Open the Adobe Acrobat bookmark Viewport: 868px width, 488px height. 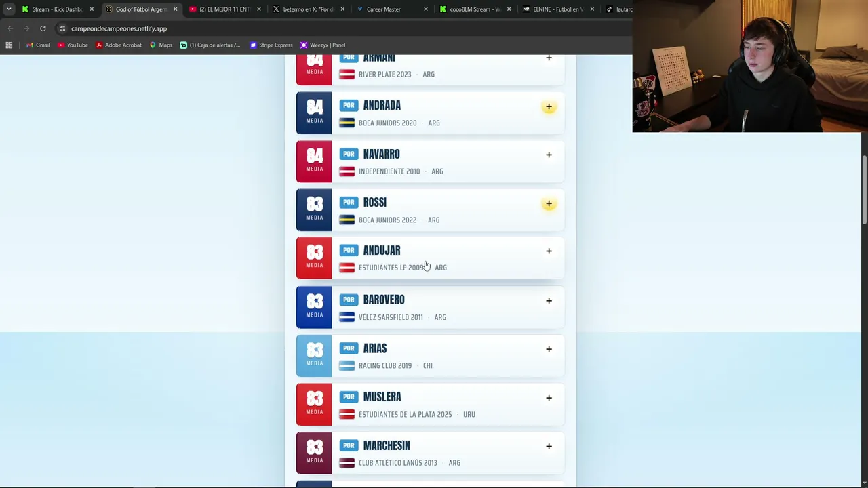tap(119, 45)
